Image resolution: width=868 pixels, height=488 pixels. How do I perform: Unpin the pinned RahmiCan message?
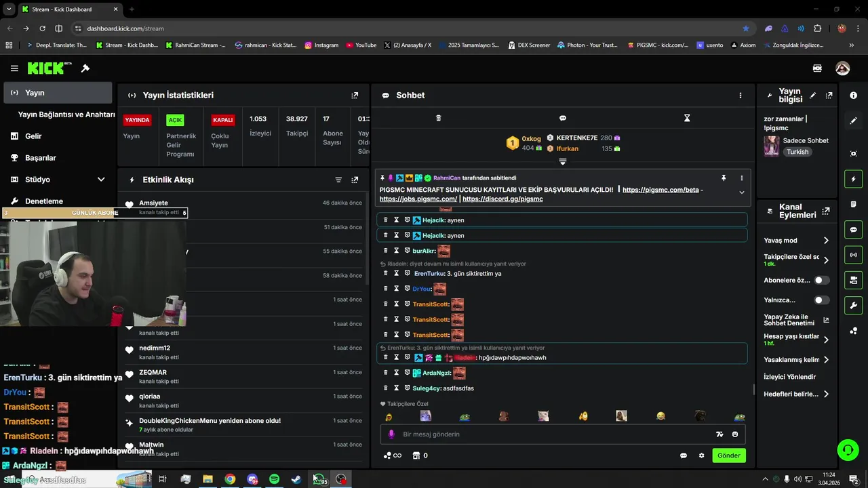coord(724,178)
